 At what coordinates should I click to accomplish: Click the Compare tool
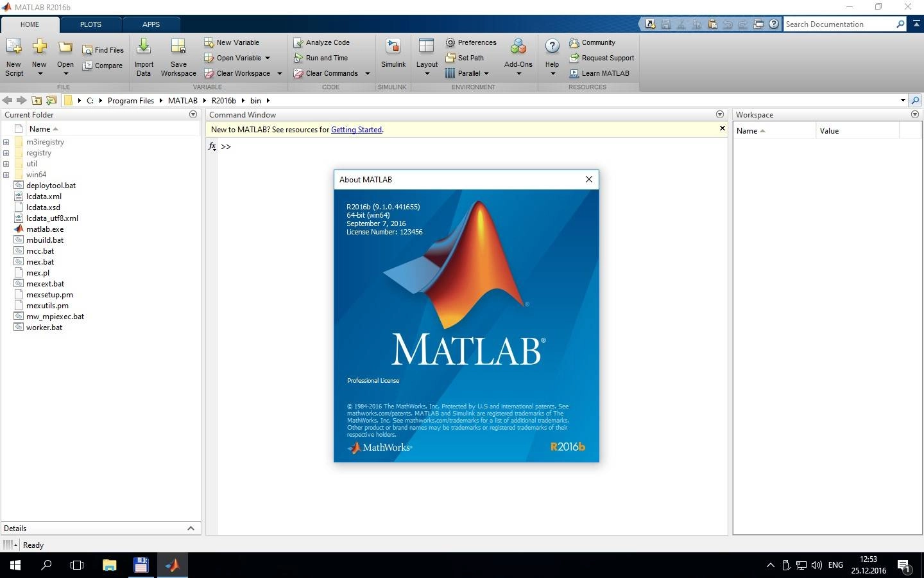(x=103, y=66)
